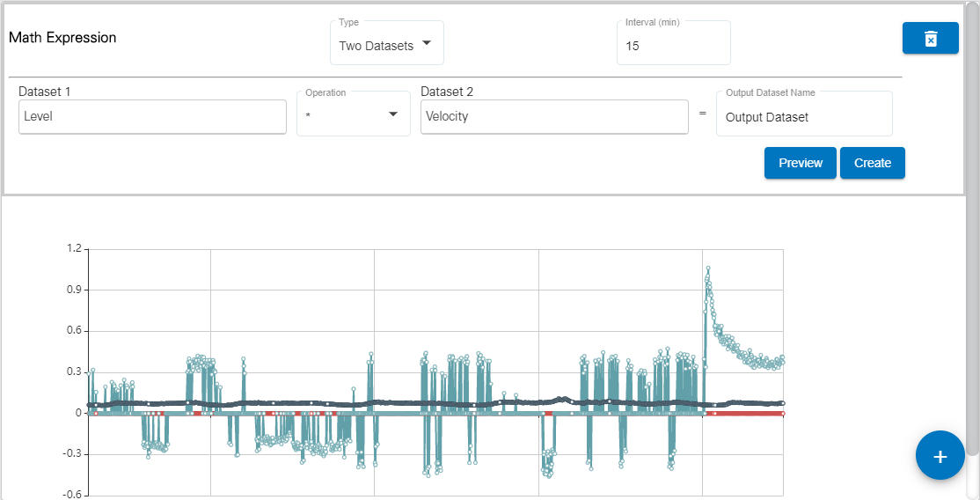Click the trash delete icon button
Screen dimensions: 980x500
930,39
